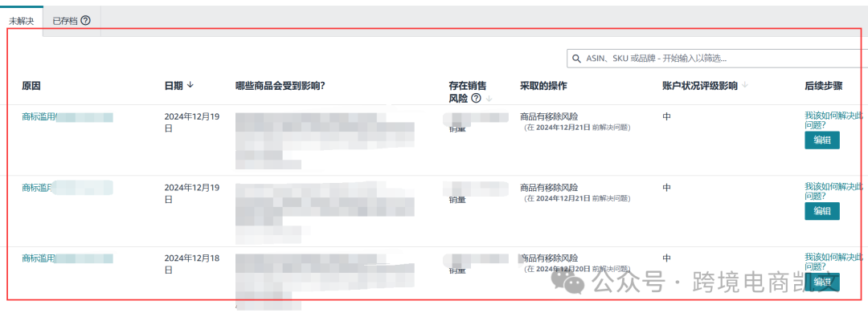
Task: Select the date text 2024年12月18日
Action: (192, 264)
